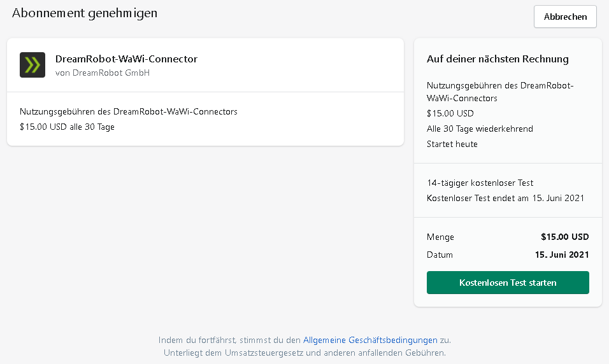Click 'Alle 30 Tage wiederkehrend' text
This screenshot has width=609, height=364.
click(x=480, y=129)
